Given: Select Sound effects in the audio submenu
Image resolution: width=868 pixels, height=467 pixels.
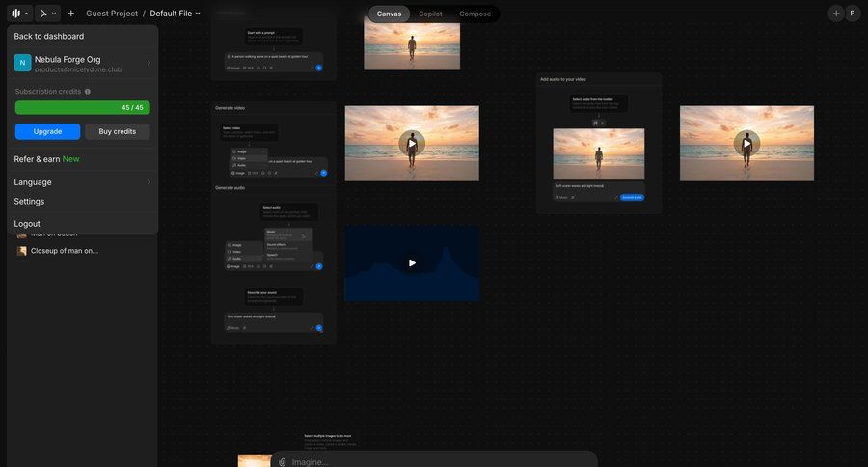Looking at the screenshot, I should [287, 246].
